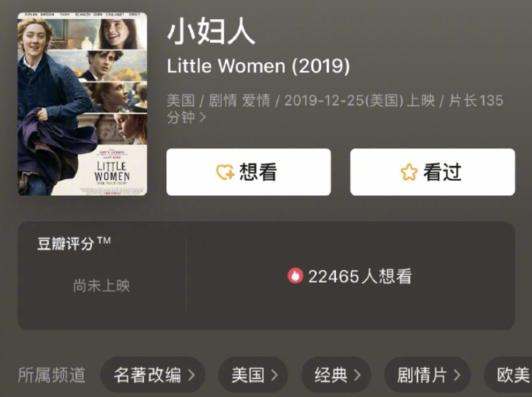Open the 名著改编 channel chevron

click(191, 375)
